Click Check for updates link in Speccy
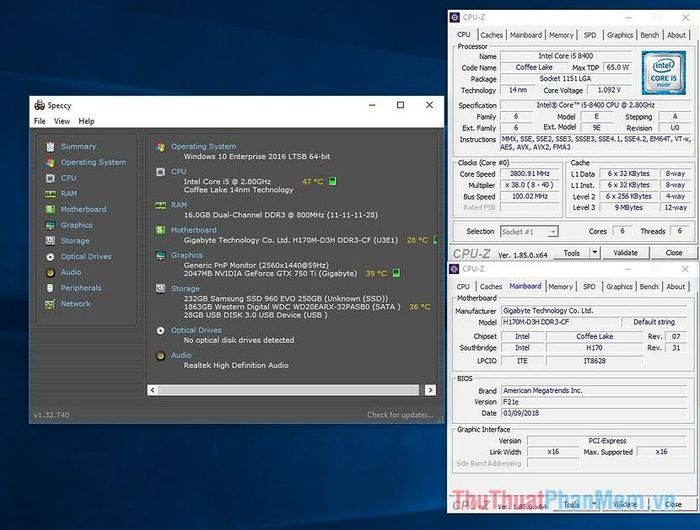This screenshot has width=700, height=530. pos(400,415)
